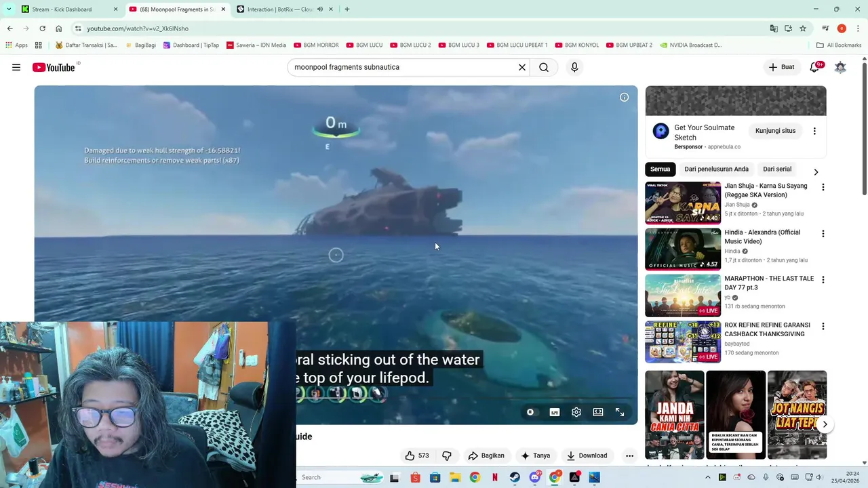This screenshot has height=488, width=868.
Task: Click the Tanya ask button
Action: pos(535,455)
